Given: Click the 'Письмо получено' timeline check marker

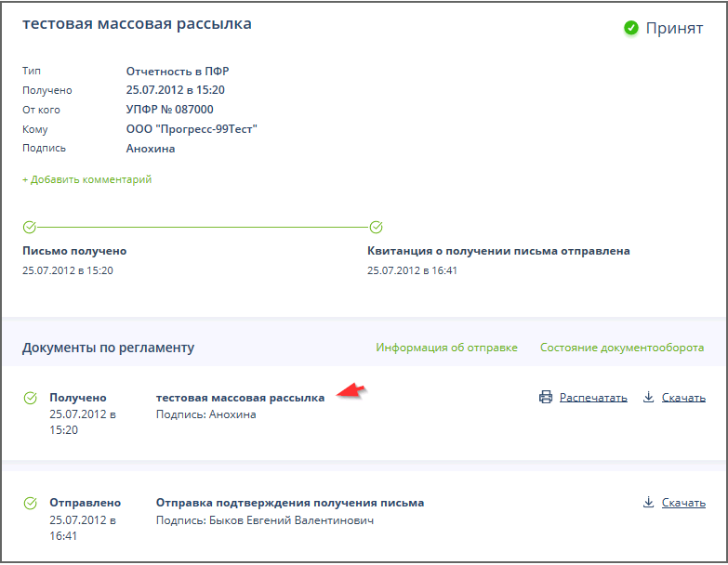Looking at the screenshot, I should 29,227.
